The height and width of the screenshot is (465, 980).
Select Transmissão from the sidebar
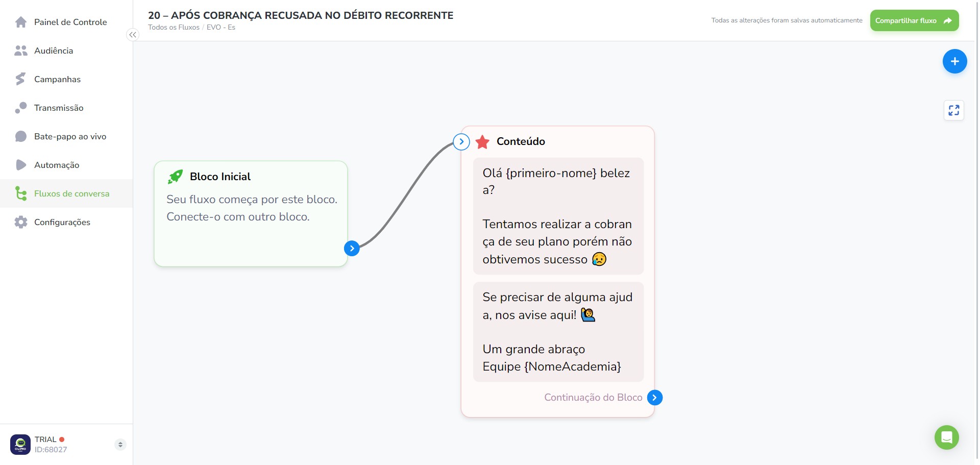[x=66, y=108]
